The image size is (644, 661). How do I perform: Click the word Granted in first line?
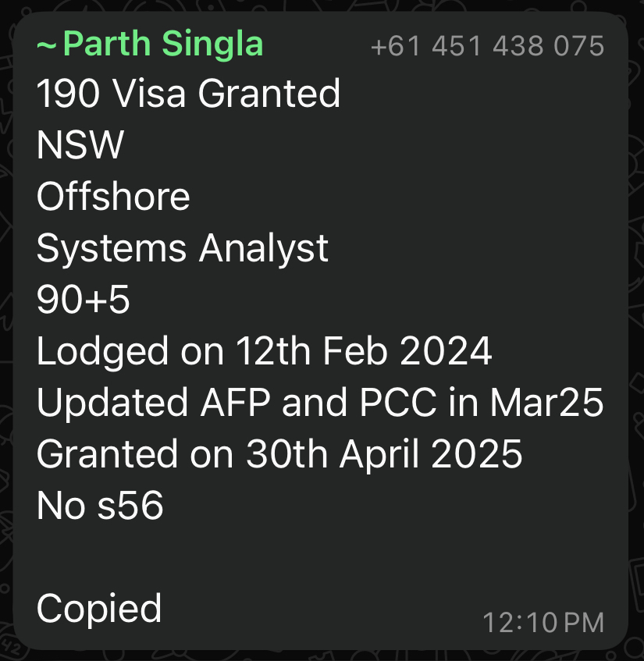pos(269,93)
